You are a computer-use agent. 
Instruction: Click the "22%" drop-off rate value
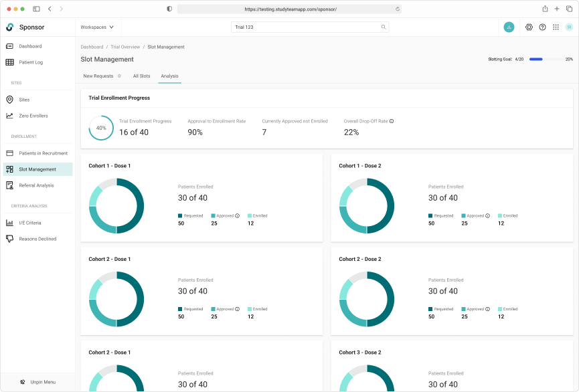[351, 132]
